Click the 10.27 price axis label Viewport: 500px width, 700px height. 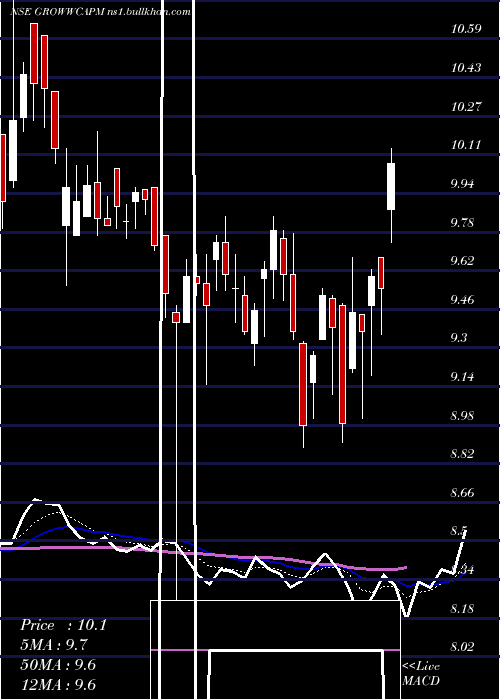click(x=466, y=106)
